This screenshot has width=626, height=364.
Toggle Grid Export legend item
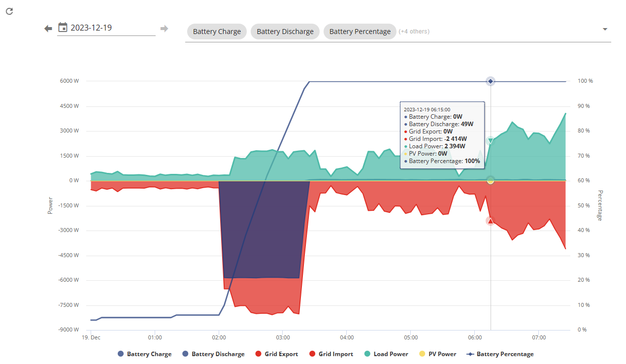[276, 354]
